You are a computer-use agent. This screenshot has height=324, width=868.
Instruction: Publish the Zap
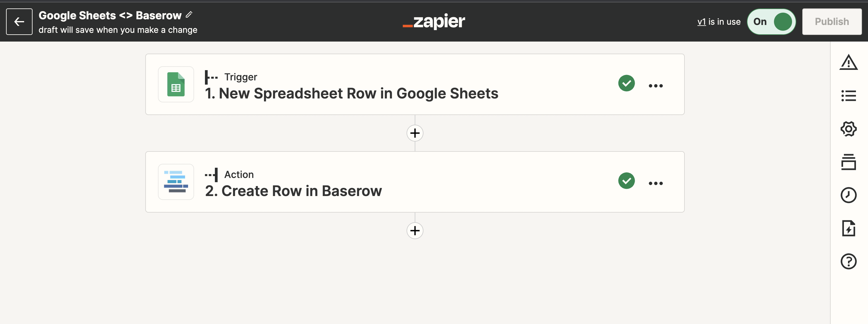pos(832,22)
